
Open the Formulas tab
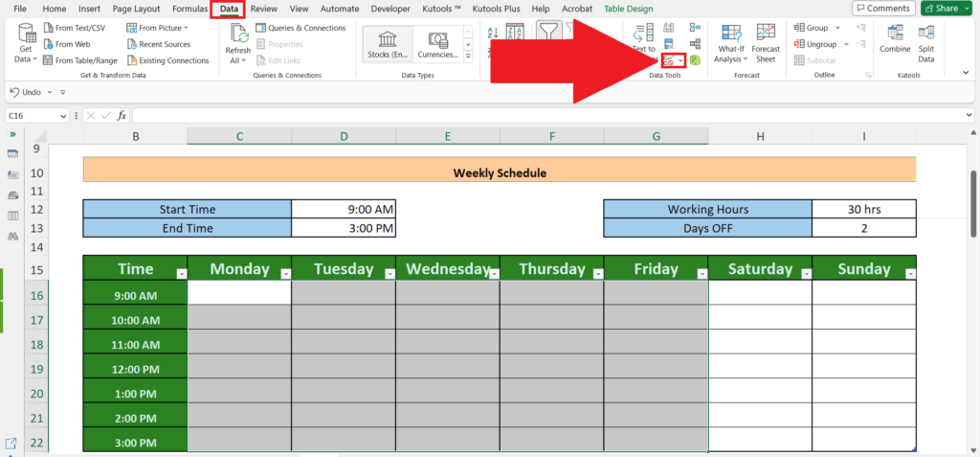(x=190, y=9)
